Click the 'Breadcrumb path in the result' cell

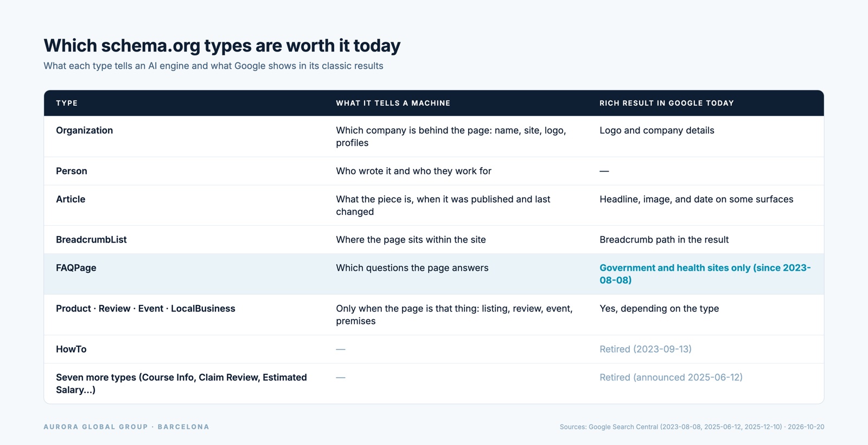(x=664, y=239)
